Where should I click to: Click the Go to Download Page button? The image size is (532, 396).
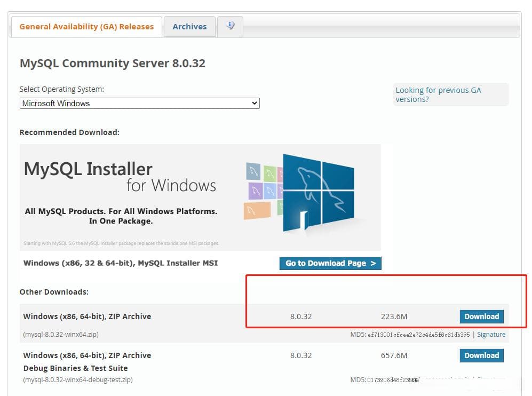click(330, 263)
